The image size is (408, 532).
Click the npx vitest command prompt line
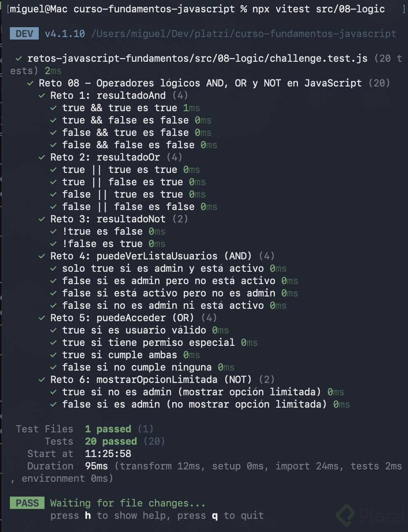click(197, 9)
